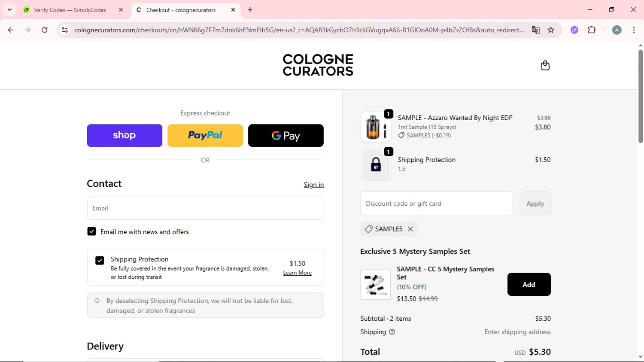Click the 'Subtotal · 2 items' text
Image resolution: width=644 pixels, height=362 pixels.
pos(386,319)
